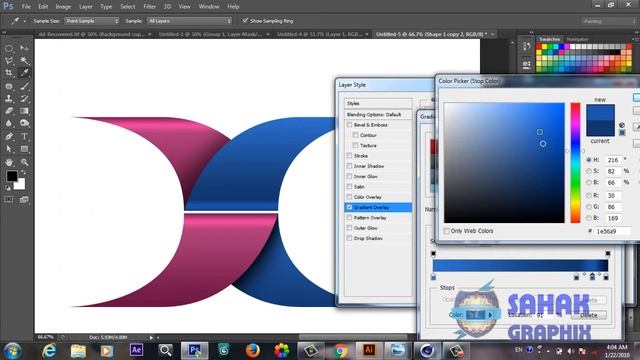640x360 pixels.
Task: Select Blending Options: Default row
Action: click(x=378, y=115)
